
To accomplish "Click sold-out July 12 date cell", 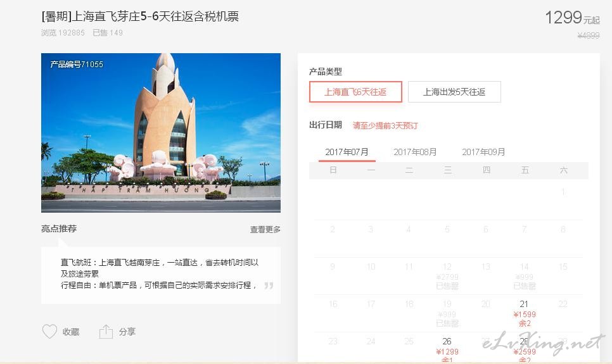I will pos(447,276).
